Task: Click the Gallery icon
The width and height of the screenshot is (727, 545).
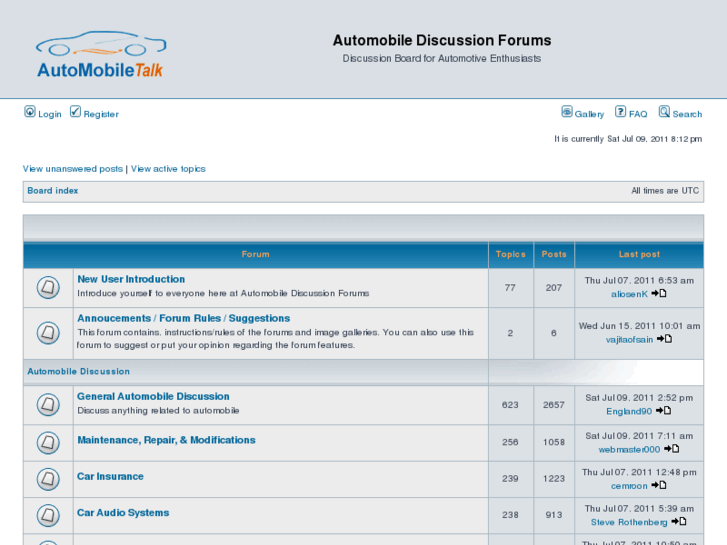Action: (x=567, y=112)
